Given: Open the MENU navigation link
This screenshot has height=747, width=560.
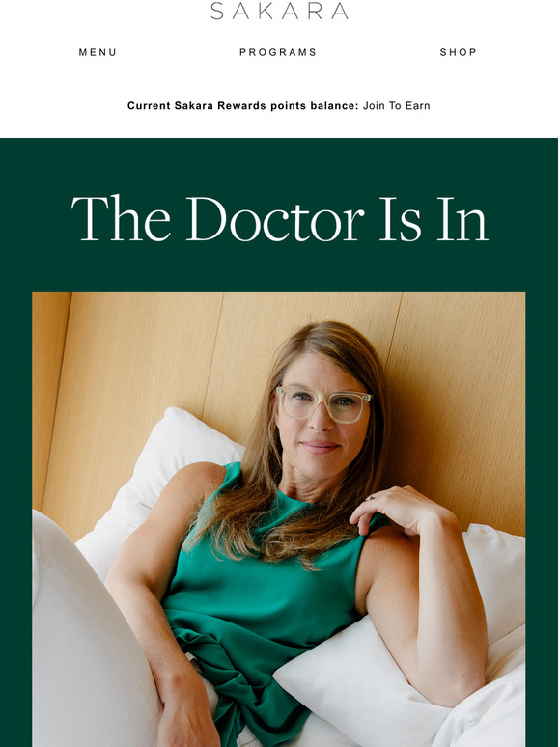Looking at the screenshot, I should pos(98,52).
